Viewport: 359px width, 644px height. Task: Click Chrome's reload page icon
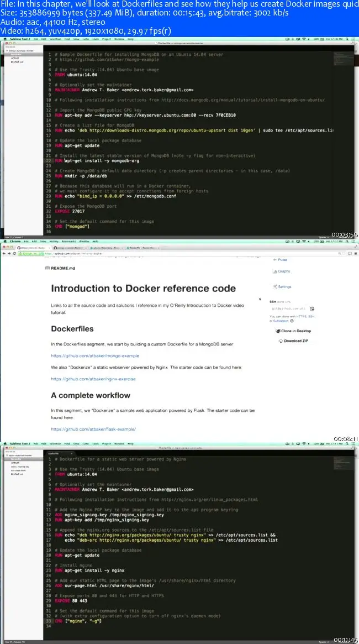15,254
